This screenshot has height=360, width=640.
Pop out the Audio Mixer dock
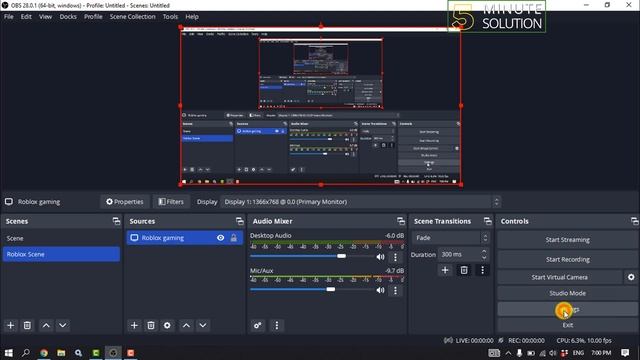401,221
